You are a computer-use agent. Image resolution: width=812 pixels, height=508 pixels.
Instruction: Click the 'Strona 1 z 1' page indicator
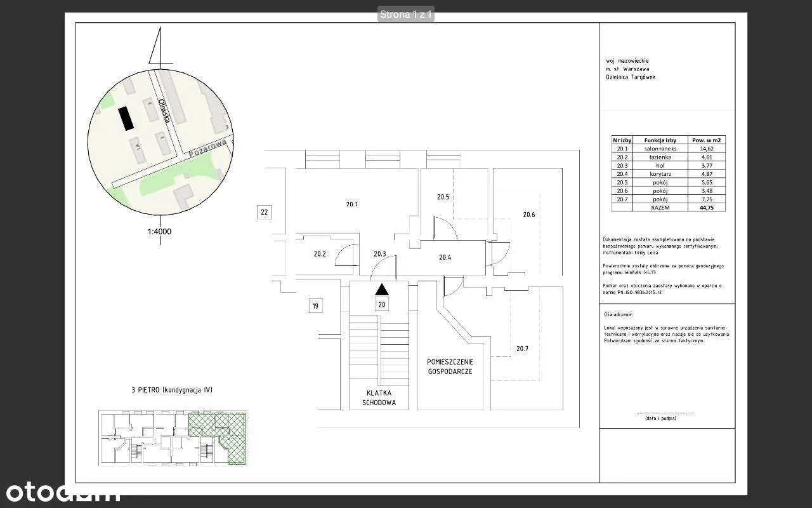click(406, 14)
